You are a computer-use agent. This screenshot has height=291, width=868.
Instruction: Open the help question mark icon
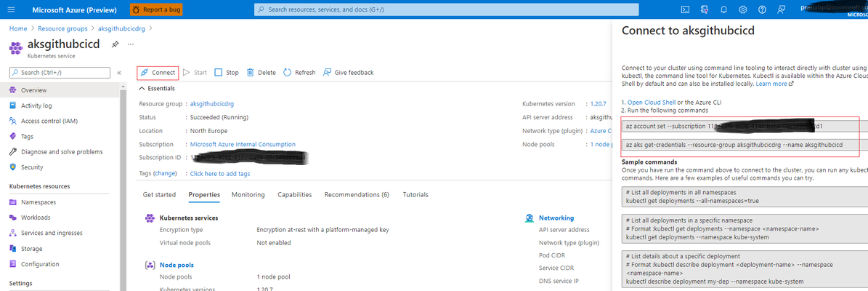[x=762, y=9]
